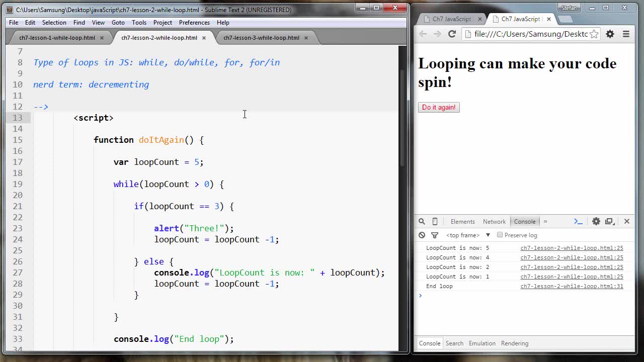Switch to ch7-lesson-1-while-loop.html tab

coord(57,38)
